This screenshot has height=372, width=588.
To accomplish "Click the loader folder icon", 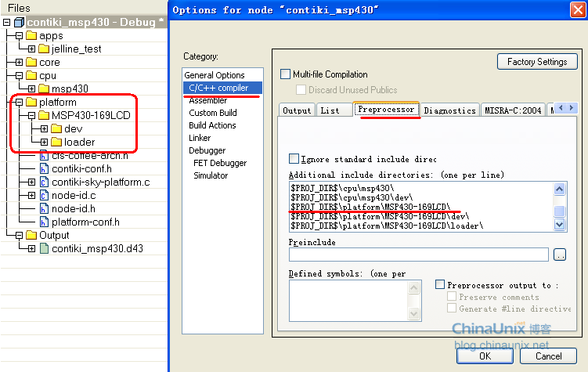I will pos(56,143).
